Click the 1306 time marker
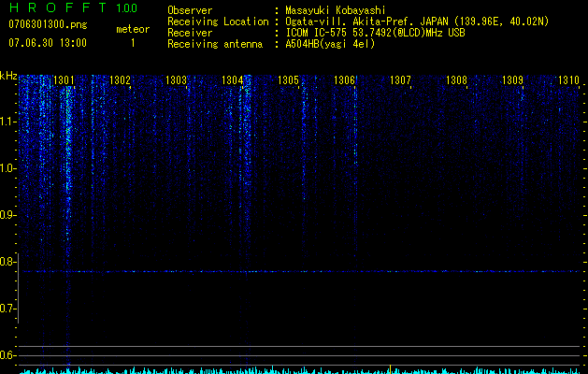Screen dimensions: 588x374 point(344,80)
